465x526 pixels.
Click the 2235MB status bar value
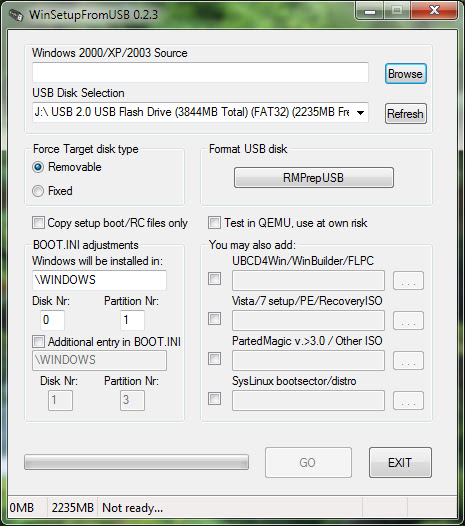72,508
